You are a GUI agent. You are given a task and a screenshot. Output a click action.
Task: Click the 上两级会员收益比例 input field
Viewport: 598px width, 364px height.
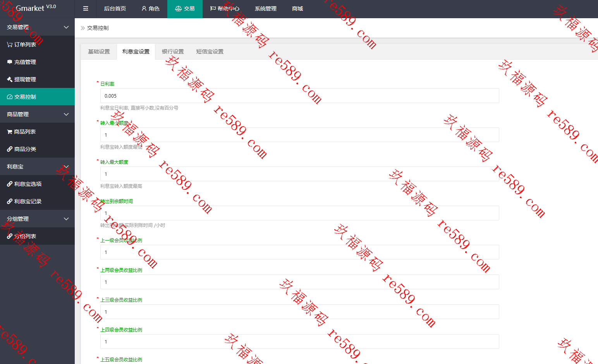(x=299, y=282)
